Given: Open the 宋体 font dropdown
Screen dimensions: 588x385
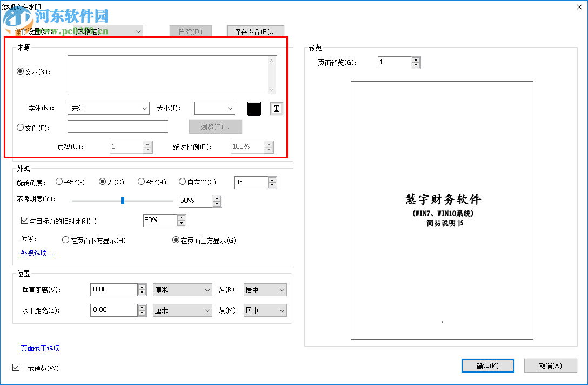Looking at the screenshot, I should point(146,108).
